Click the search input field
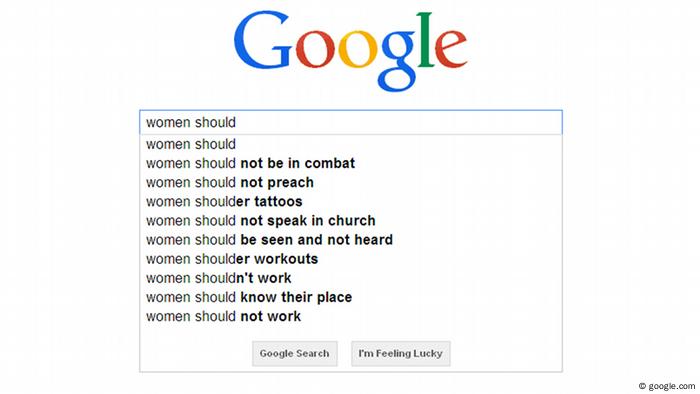Viewport: 700px width, 394px height. click(x=351, y=122)
